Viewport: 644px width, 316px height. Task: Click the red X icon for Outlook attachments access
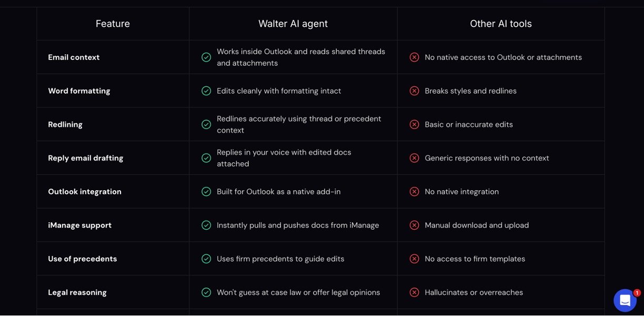tap(414, 57)
